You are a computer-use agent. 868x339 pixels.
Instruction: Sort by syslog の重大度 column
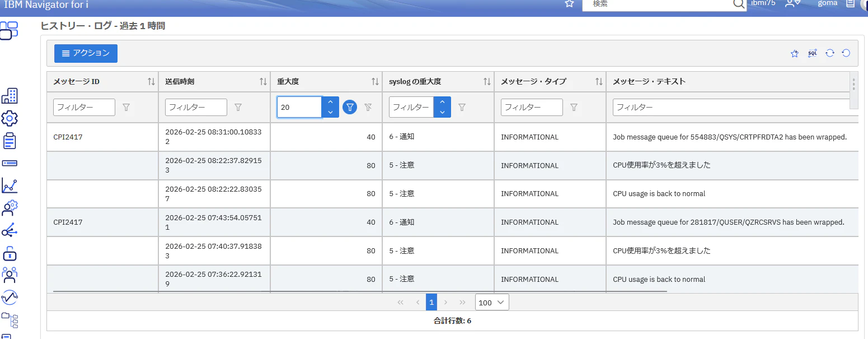pos(487,82)
